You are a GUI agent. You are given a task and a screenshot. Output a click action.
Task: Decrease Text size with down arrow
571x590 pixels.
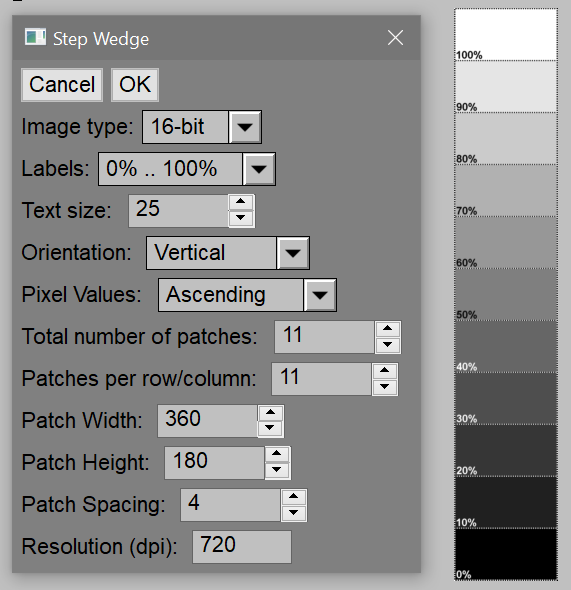coord(241,219)
